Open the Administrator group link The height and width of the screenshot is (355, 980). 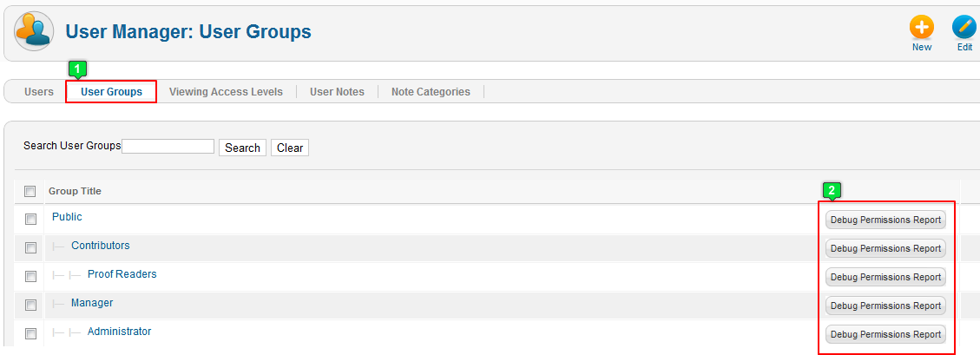120,332
